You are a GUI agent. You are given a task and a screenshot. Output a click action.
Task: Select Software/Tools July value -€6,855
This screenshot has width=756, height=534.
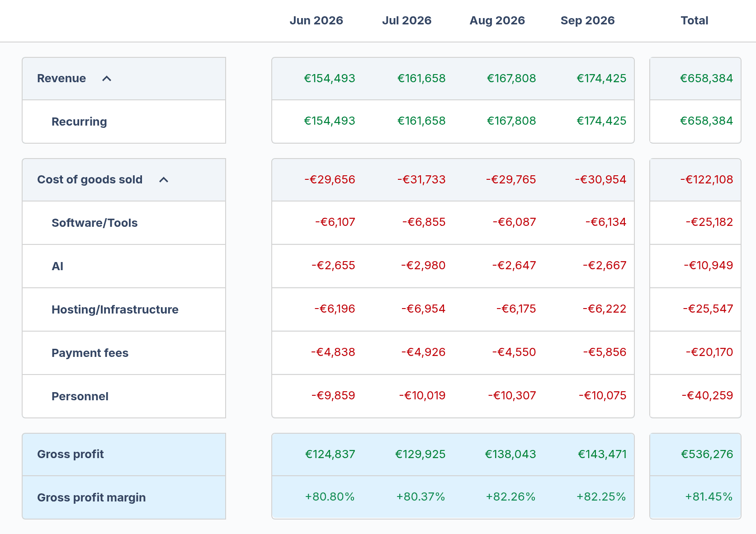(x=424, y=222)
